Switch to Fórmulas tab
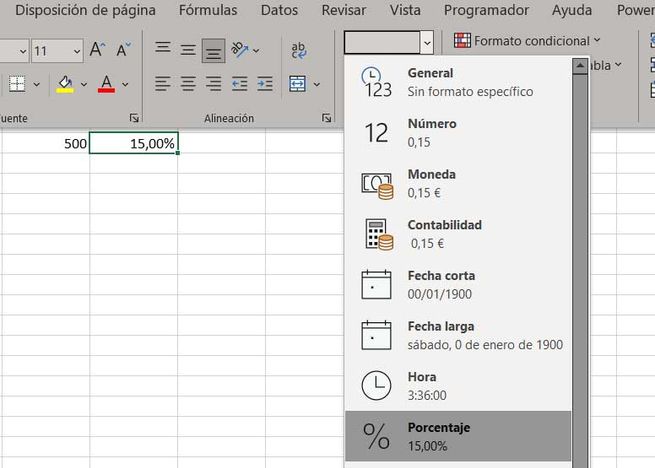Image resolution: width=655 pixels, height=468 pixels. click(x=208, y=10)
